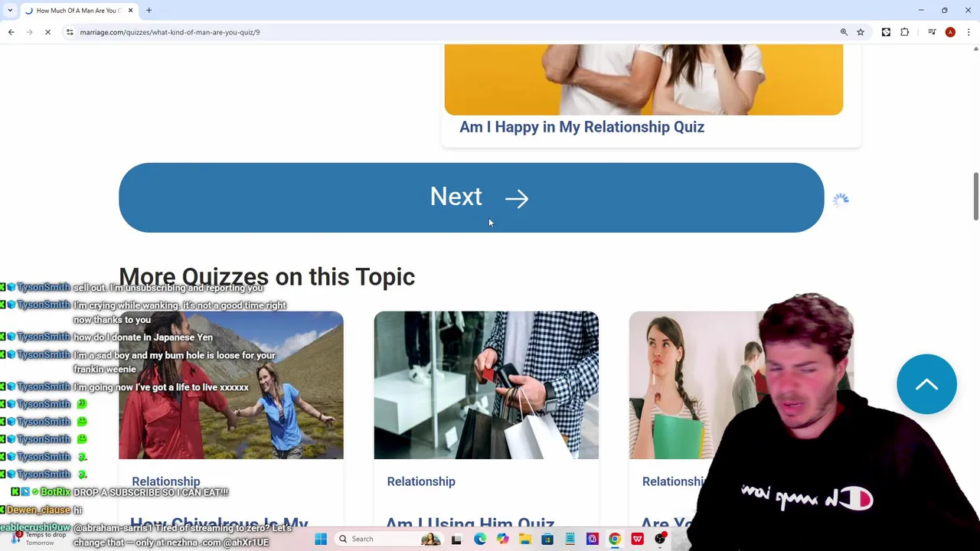Click the zoom magnifier icon in address bar

[844, 32]
